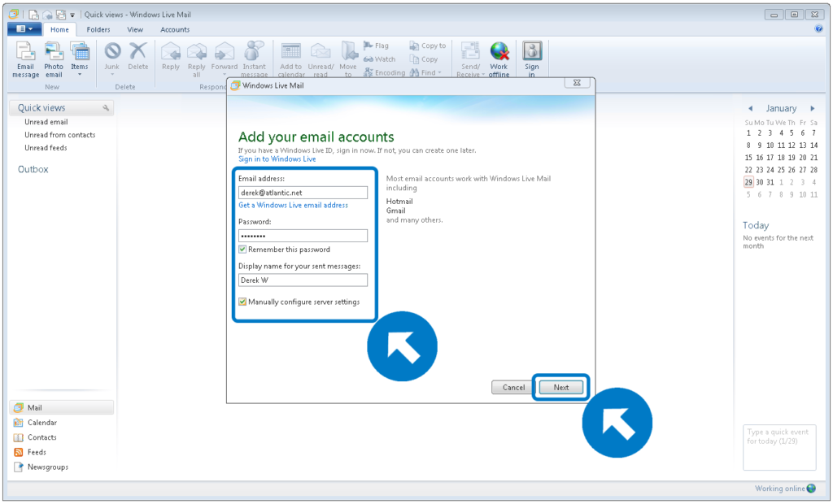Open the Accounts ribbon tab
Image resolution: width=833 pixels, height=504 pixels.
(175, 29)
